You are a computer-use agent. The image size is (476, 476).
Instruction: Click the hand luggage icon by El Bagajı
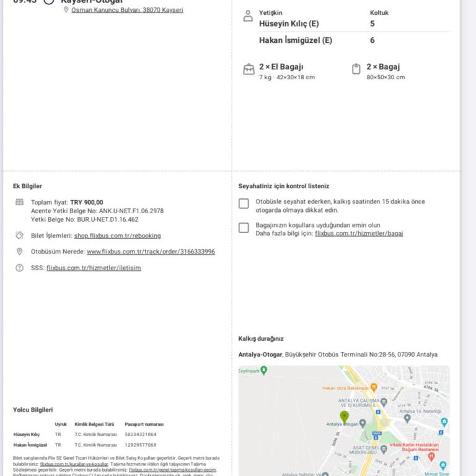(249, 69)
